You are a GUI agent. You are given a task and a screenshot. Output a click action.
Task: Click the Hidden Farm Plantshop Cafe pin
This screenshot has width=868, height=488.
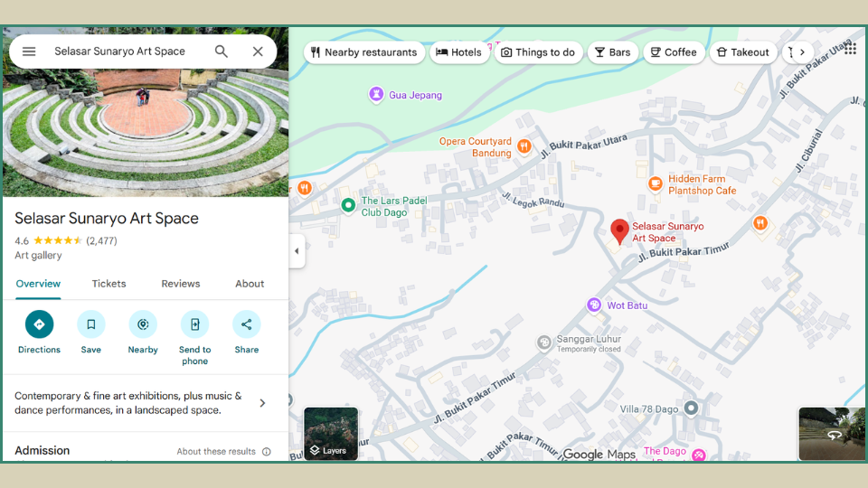(656, 183)
